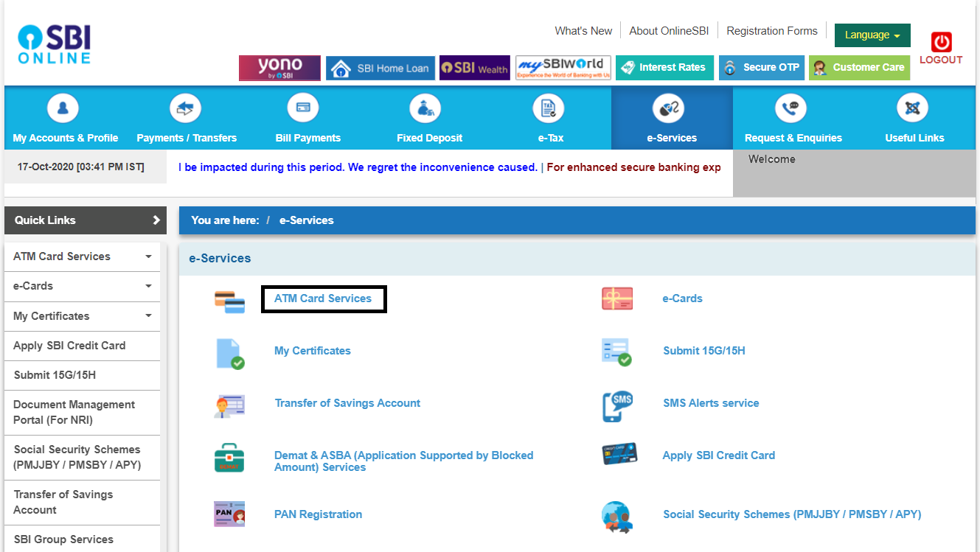980x552 pixels.
Task: Click the red Logout power icon
Action: click(941, 42)
